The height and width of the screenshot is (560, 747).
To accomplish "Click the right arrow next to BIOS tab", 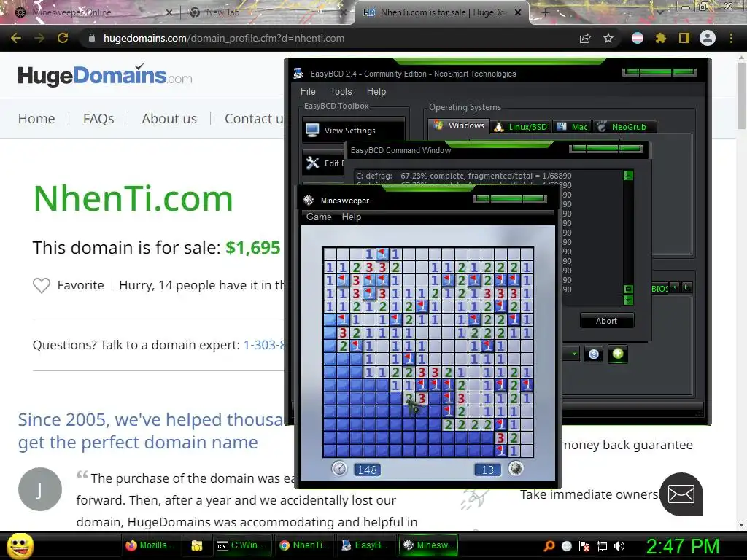I will 686,287.
